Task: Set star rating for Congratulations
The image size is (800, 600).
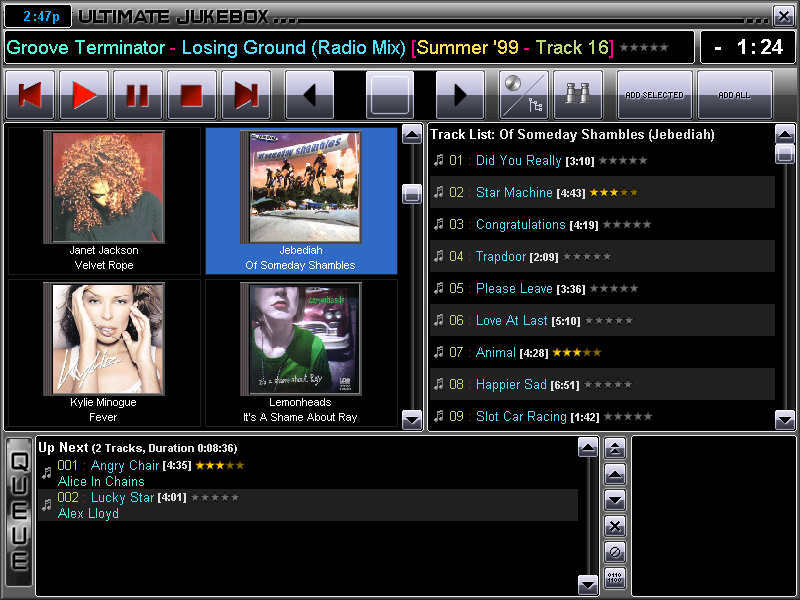Action: [627, 224]
